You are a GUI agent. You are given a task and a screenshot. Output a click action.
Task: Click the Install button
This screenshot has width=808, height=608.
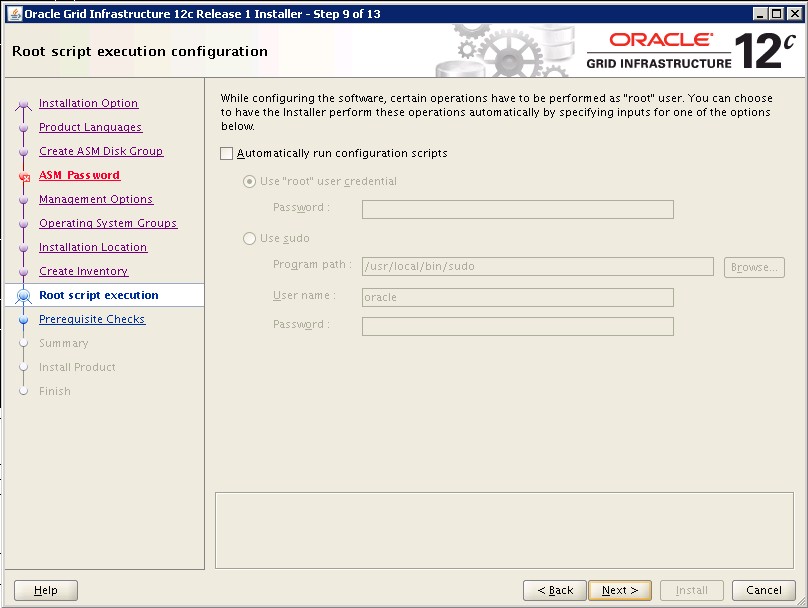692,590
